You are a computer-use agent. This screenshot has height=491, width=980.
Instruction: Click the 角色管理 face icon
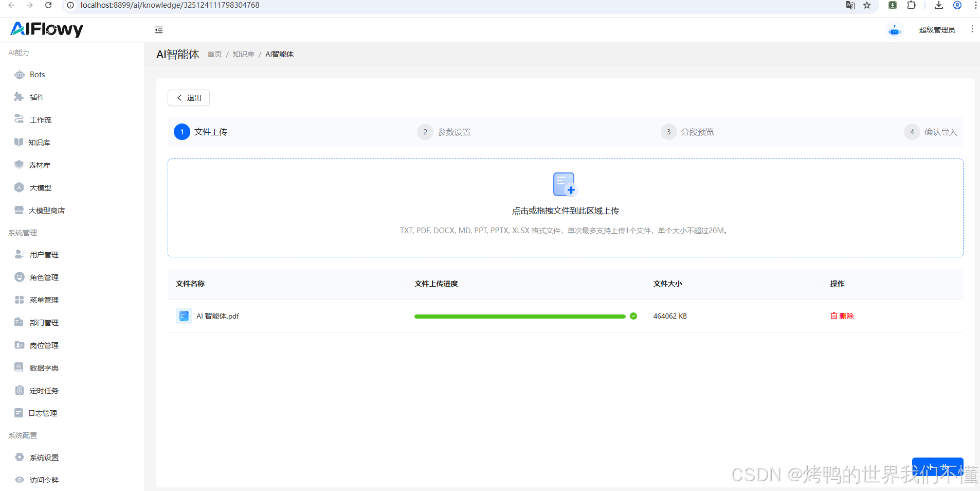click(20, 277)
